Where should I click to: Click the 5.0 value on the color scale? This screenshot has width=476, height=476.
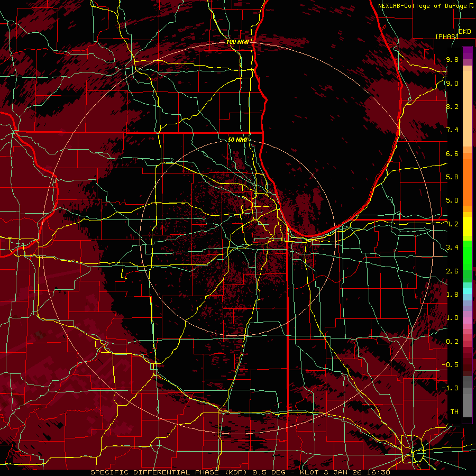(452, 200)
